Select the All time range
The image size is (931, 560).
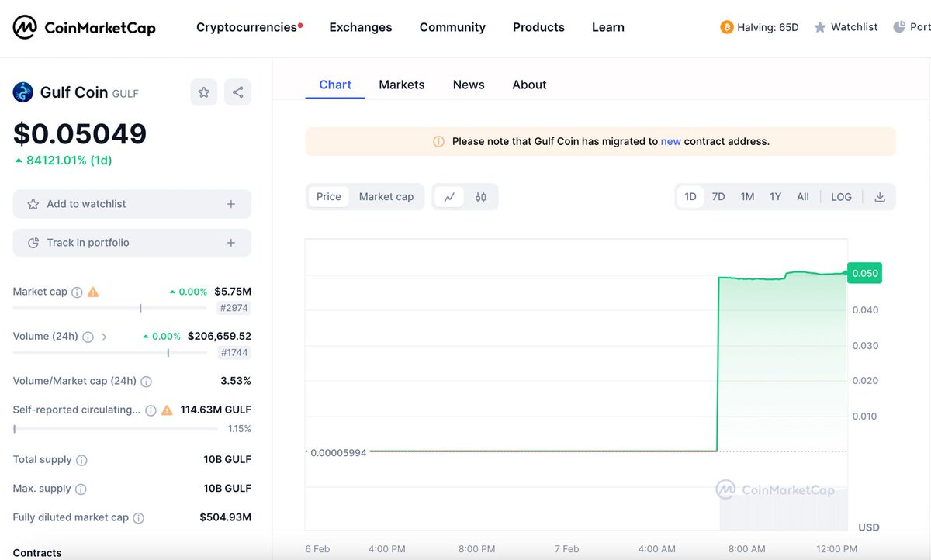click(803, 197)
